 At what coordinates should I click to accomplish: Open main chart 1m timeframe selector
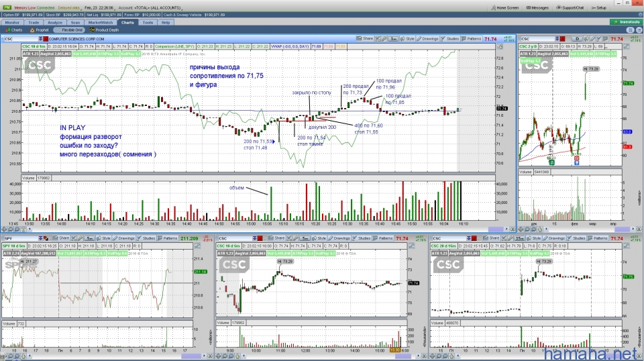[394, 39]
